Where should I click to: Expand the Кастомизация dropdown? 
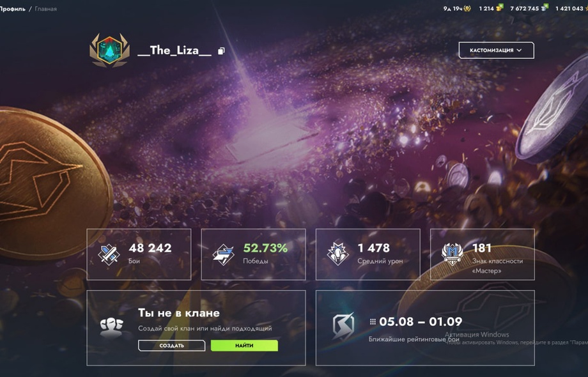[x=496, y=50]
